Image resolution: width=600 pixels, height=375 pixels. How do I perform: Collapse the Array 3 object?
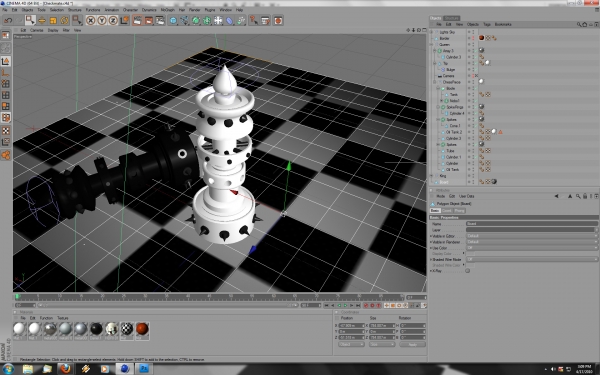(435, 51)
